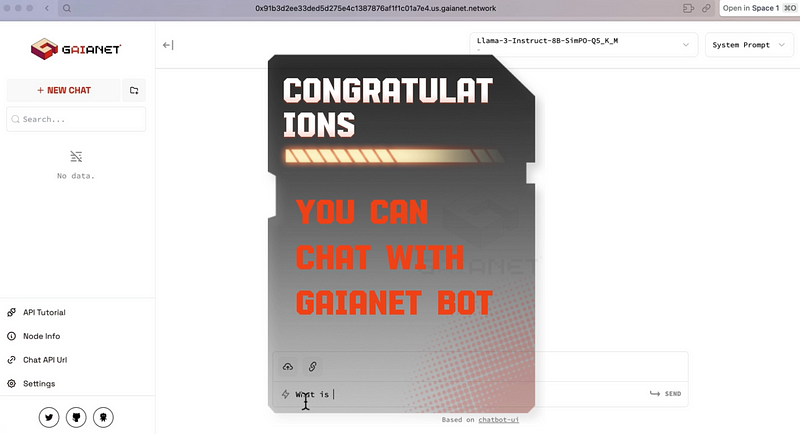Image resolution: width=800 pixels, height=434 pixels.
Task: Select Node Info in the sidebar
Action: point(40,336)
